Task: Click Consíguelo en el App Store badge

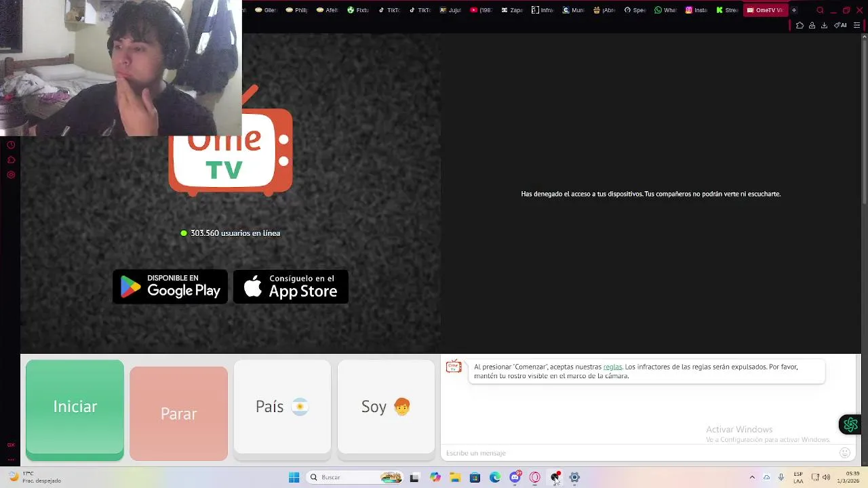Action: click(x=291, y=287)
